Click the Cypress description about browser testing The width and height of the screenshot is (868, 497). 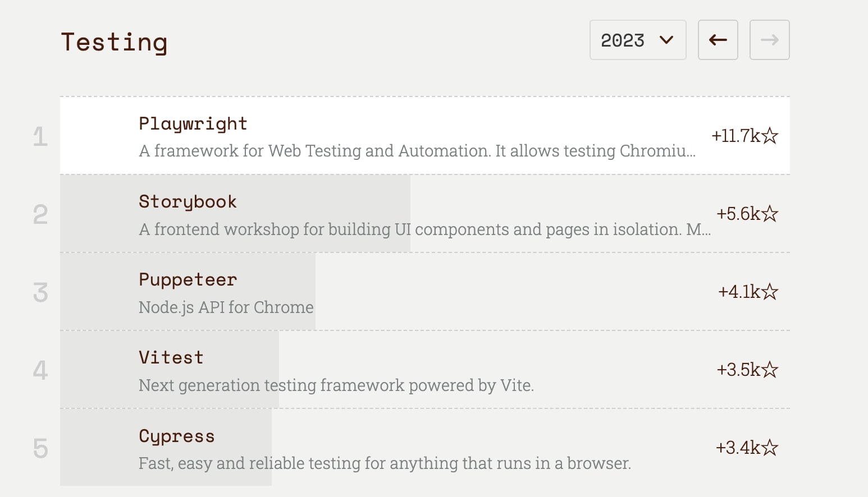pos(385,463)
